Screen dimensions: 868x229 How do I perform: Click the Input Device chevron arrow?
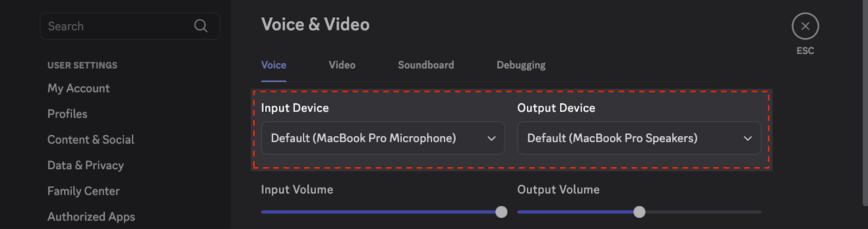492,139
